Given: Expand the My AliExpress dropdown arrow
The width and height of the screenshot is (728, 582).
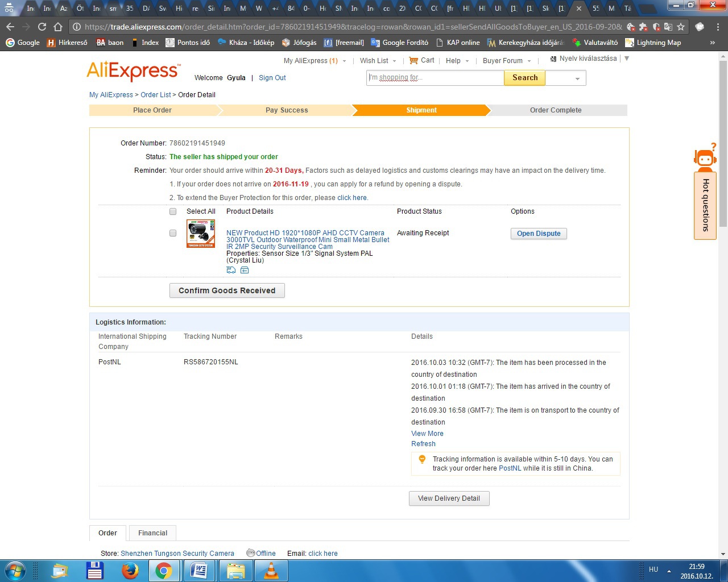Looking at the screenshot, I should [x=344, y=61].
